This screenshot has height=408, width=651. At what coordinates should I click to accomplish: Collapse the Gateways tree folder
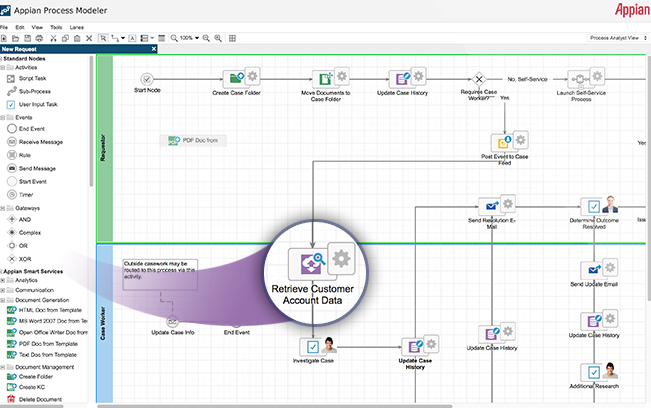pyautogui.click(x=2, y=208)
